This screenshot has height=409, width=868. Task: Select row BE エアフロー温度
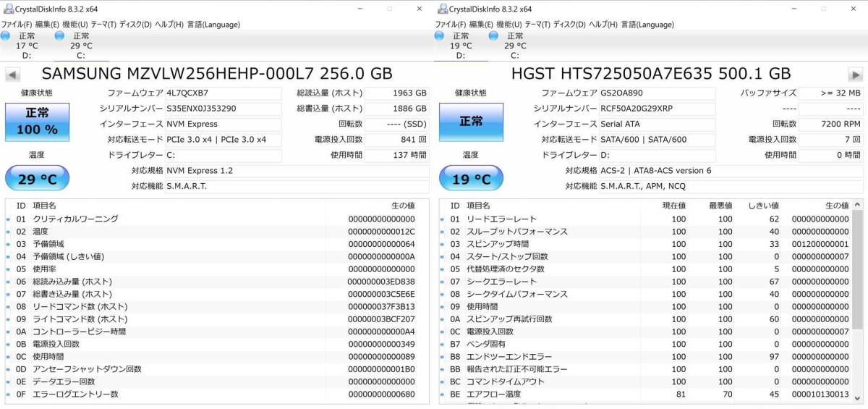[x=645, y=394]
